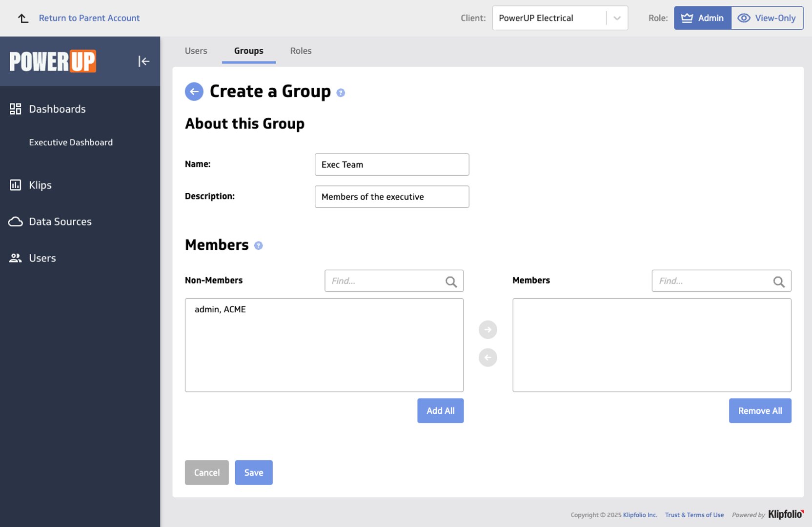Click the Add All button
Image resolution: width=812 pixels, height=527 pixels.
point(440,410)
